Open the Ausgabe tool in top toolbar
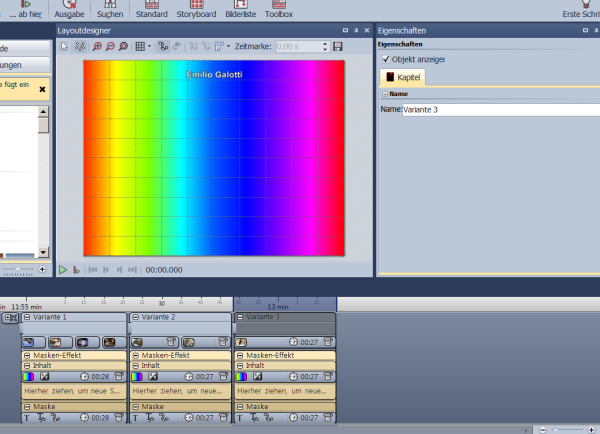600x434 pixels. point(68,11)
